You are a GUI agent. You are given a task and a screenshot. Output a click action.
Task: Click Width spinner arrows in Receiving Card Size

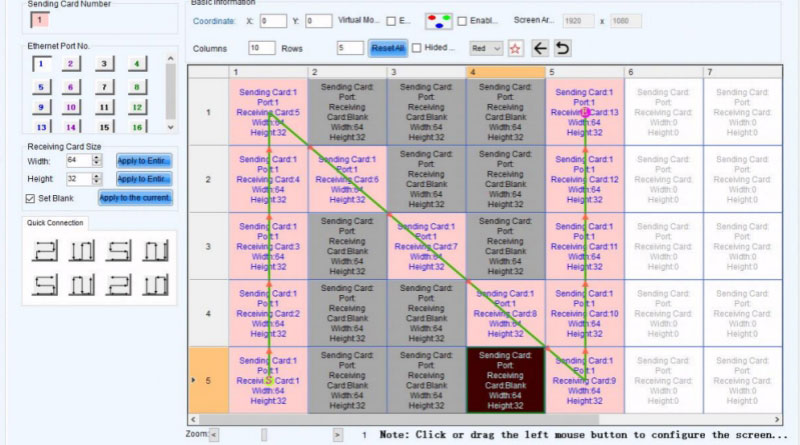[x=96, y=160]
